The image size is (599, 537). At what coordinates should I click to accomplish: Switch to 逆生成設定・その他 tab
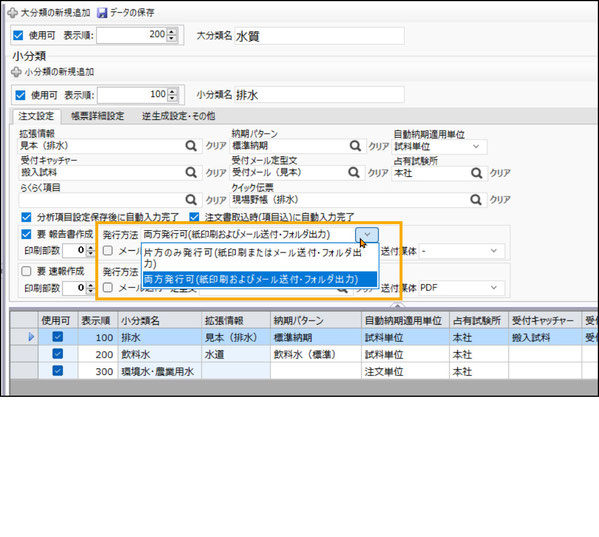pos(178,116)
